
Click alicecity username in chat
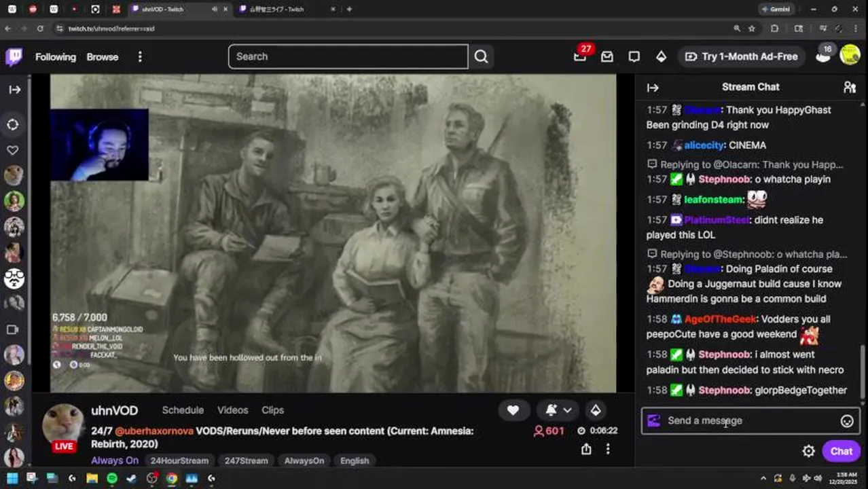[x=704, y=145]
